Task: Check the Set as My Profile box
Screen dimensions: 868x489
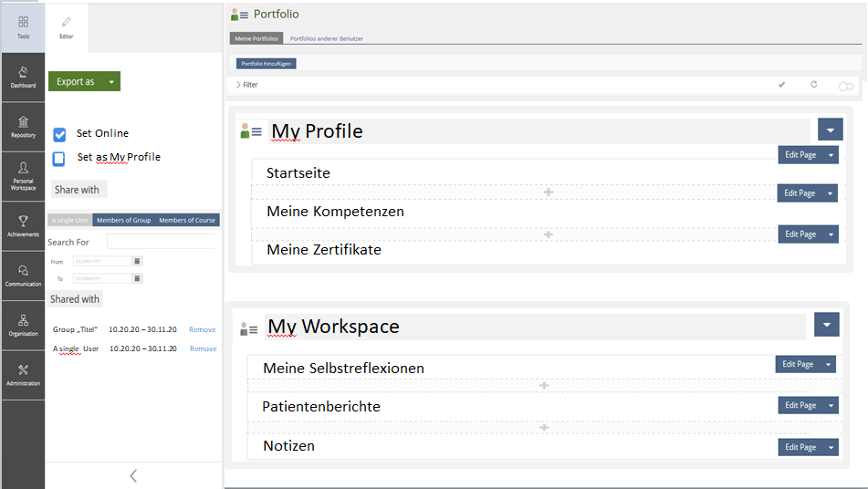Action: [59, 158]
